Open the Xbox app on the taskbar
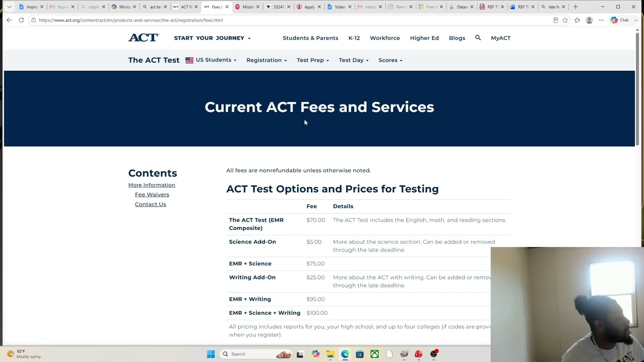Screen dimensions: 644x362 [x=374, y=354]
